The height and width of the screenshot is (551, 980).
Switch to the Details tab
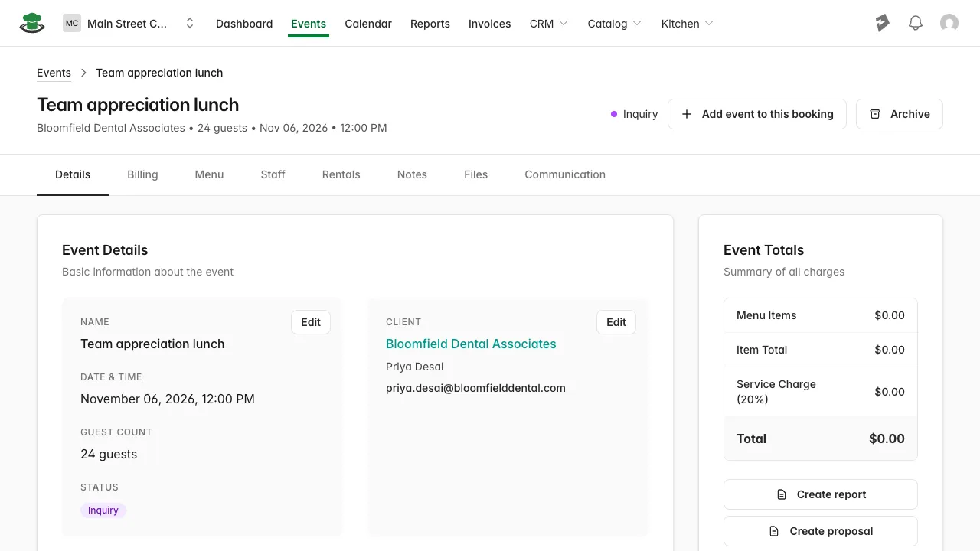click(73, 174)
